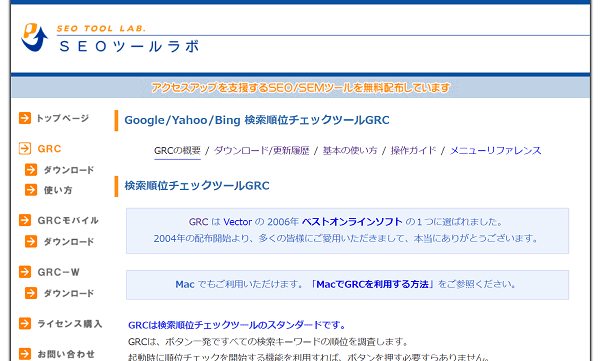This screenshot has height=361, width=600.
Task: Open the 使い方 sidebar link
Action: (x=58, y=190)
